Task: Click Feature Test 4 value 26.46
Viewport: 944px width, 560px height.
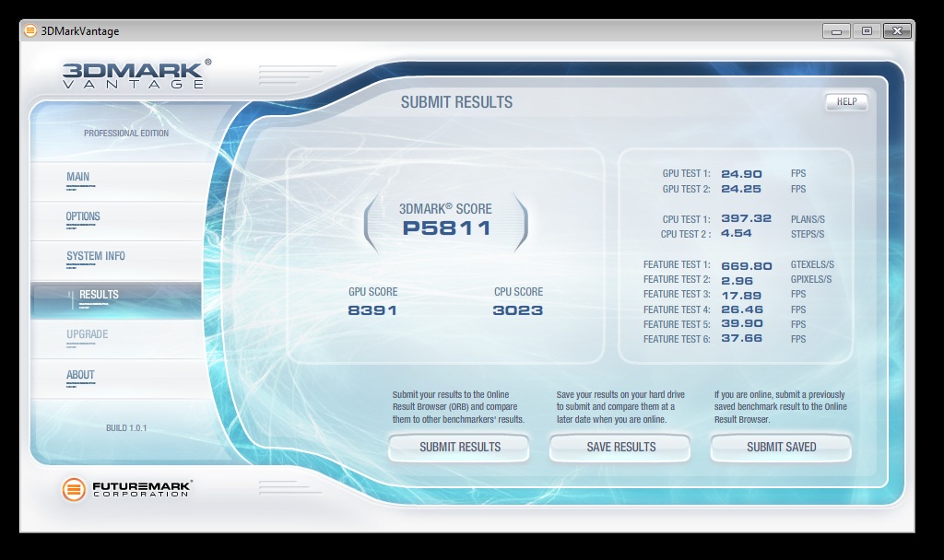Action: pyautogui.click(x=742, y=309)
